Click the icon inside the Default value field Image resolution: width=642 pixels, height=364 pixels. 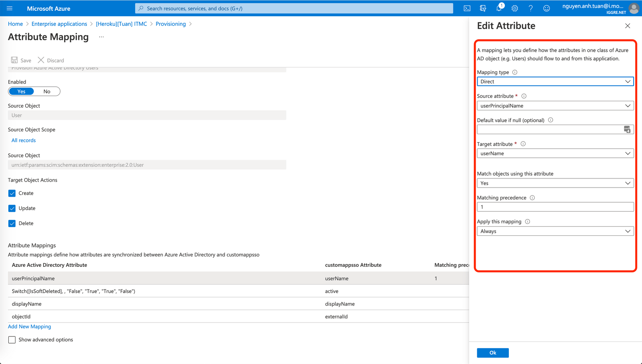[627, 129]
